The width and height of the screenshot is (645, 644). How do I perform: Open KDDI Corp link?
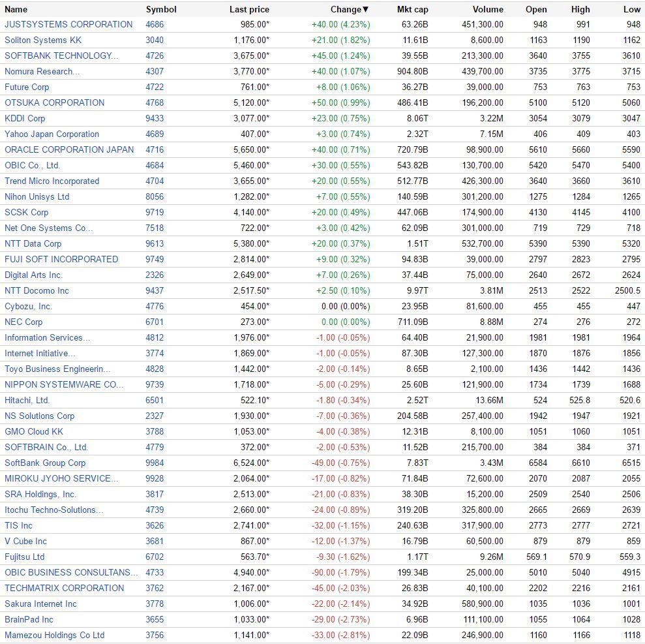click(25, 118)
